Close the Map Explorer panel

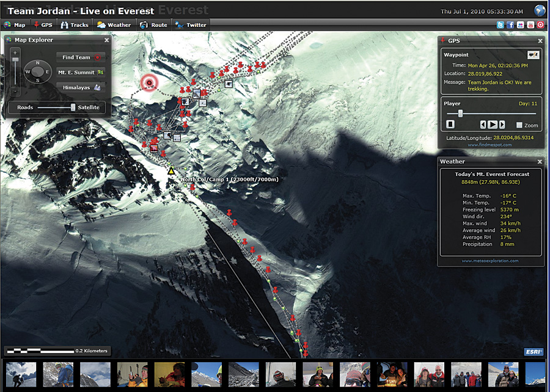coord(106,40)
